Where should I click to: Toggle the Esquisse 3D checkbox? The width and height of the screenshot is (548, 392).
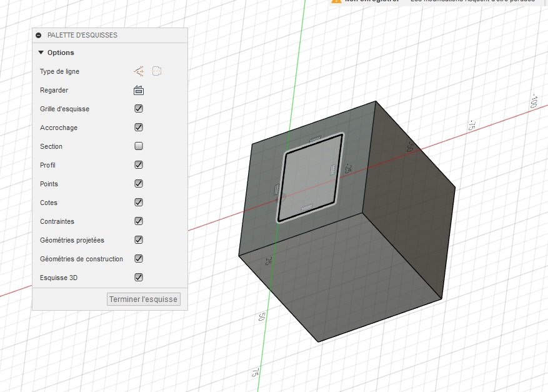click(x=139, y=278)
